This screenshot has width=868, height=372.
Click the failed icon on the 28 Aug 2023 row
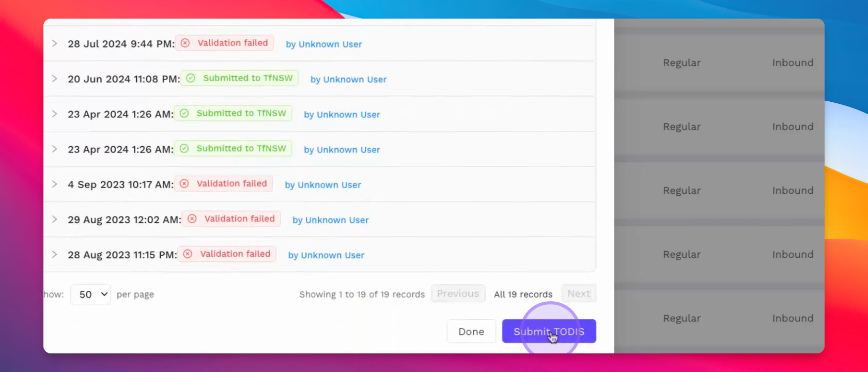point(188,254)
